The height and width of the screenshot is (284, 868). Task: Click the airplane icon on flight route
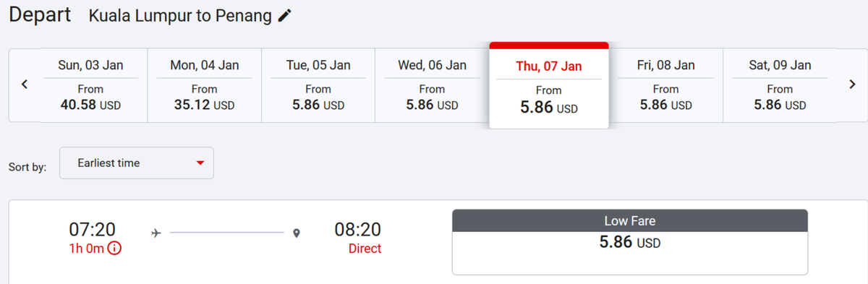(x=156, y=233)
